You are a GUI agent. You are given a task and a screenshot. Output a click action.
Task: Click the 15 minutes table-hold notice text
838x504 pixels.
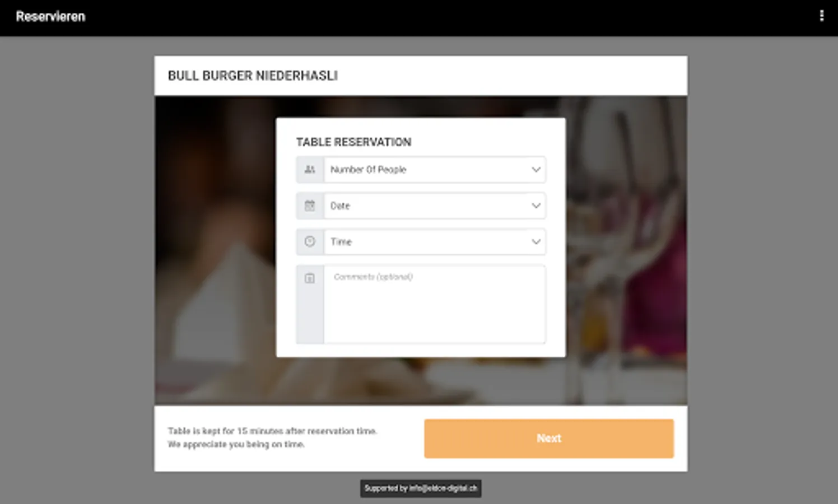click(272, 431)
